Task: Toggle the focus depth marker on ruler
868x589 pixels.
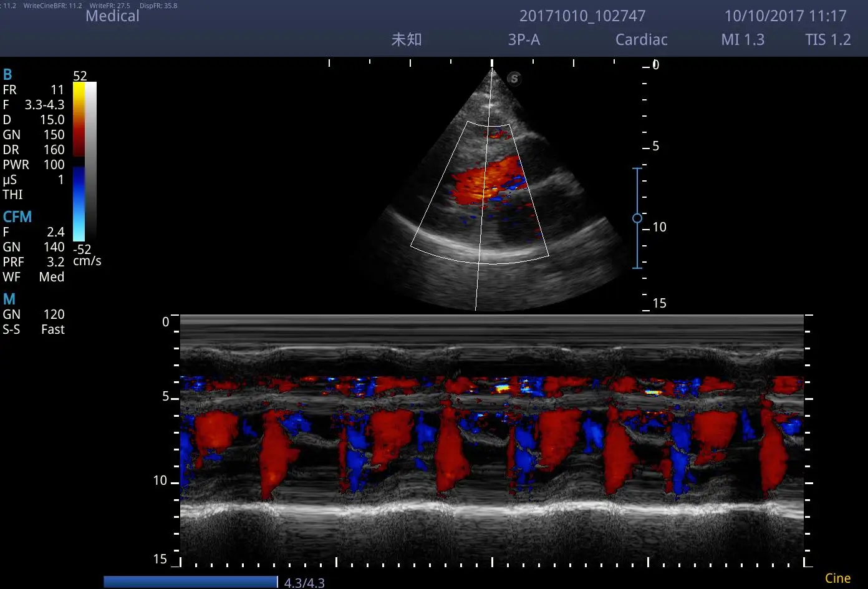Action: [x=637, y=218]
